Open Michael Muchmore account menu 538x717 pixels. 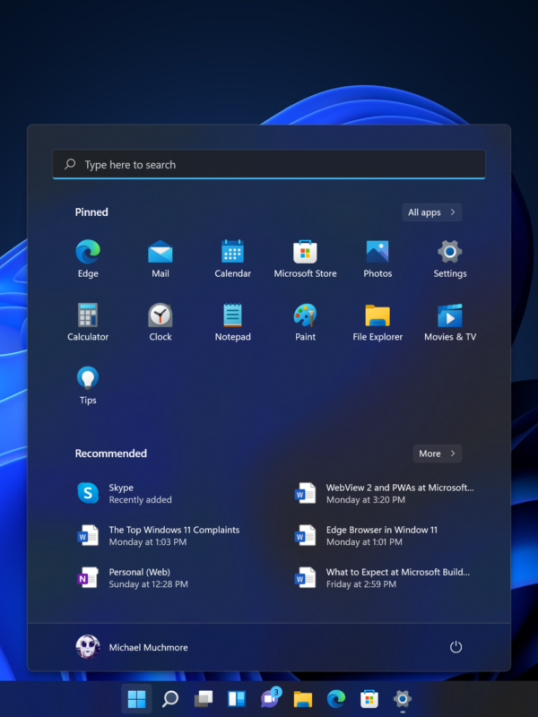click(132, 647)
